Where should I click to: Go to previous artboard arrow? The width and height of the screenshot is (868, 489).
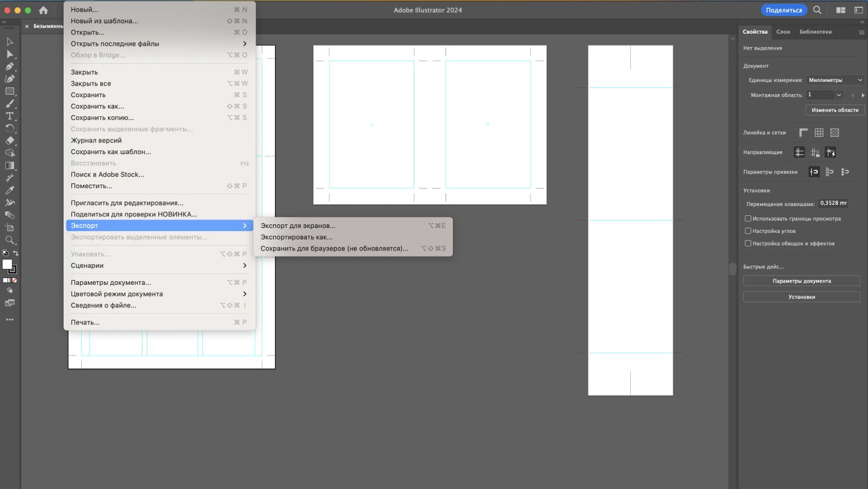(852, 95)
